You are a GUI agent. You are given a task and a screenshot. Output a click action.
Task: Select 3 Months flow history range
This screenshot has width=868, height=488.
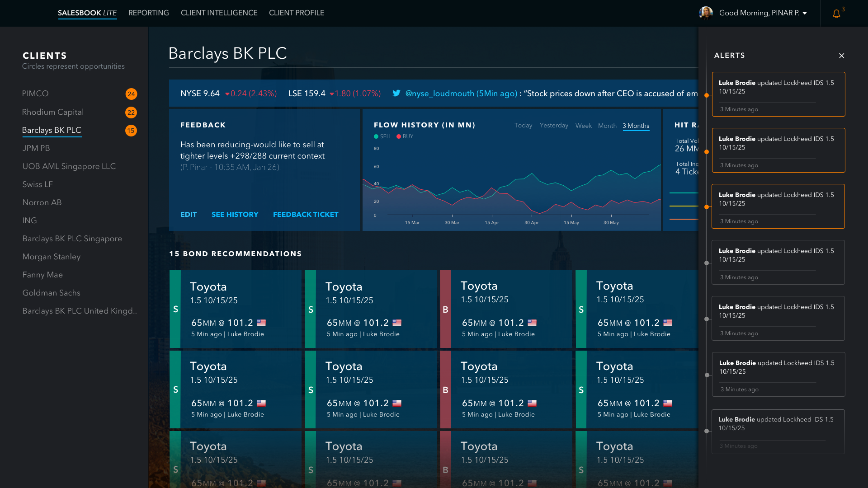coord(636,126)
